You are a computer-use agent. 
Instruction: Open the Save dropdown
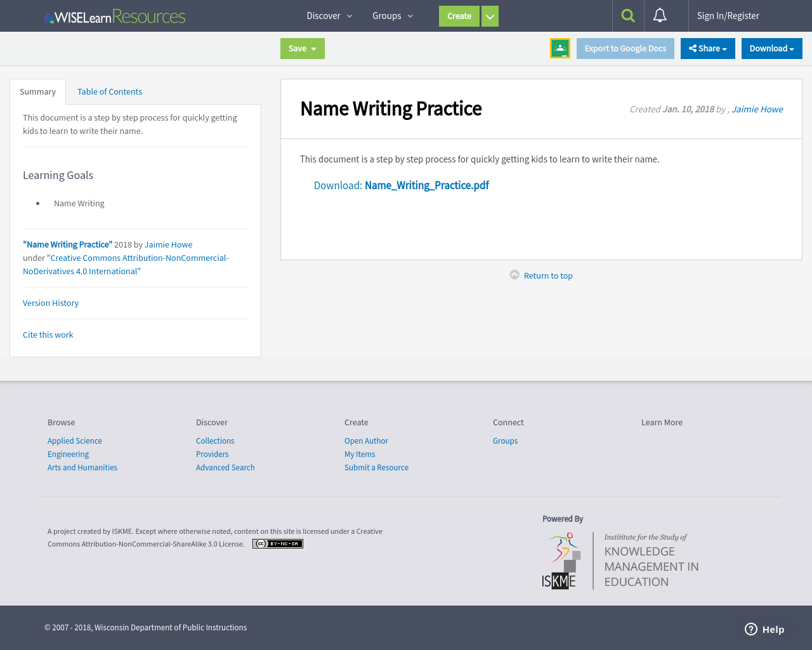tap(303, 48)
